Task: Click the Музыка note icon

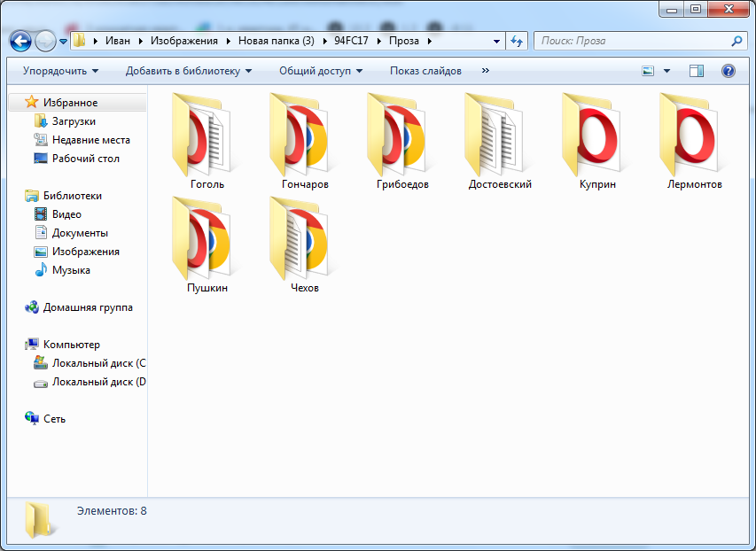Action: [41, 270]
